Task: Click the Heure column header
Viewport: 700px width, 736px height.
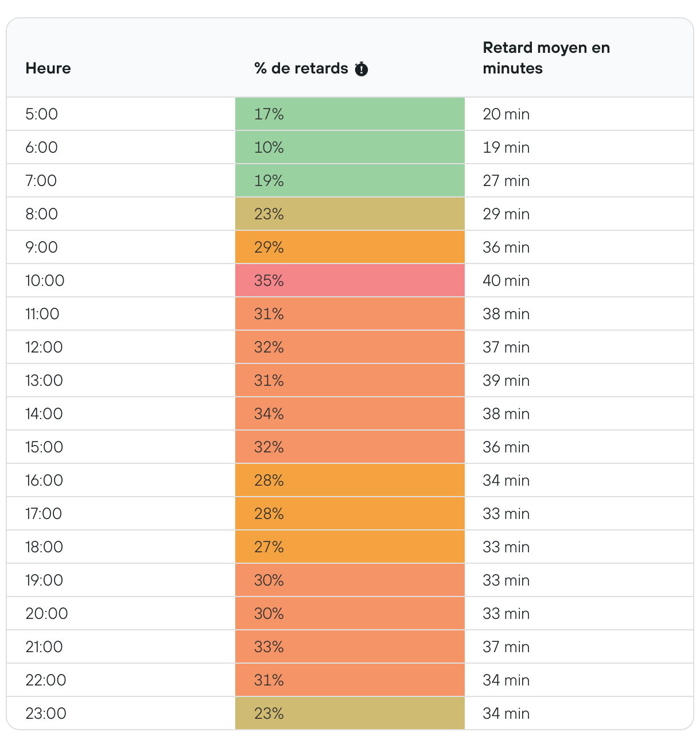Action: click(48, 68)
